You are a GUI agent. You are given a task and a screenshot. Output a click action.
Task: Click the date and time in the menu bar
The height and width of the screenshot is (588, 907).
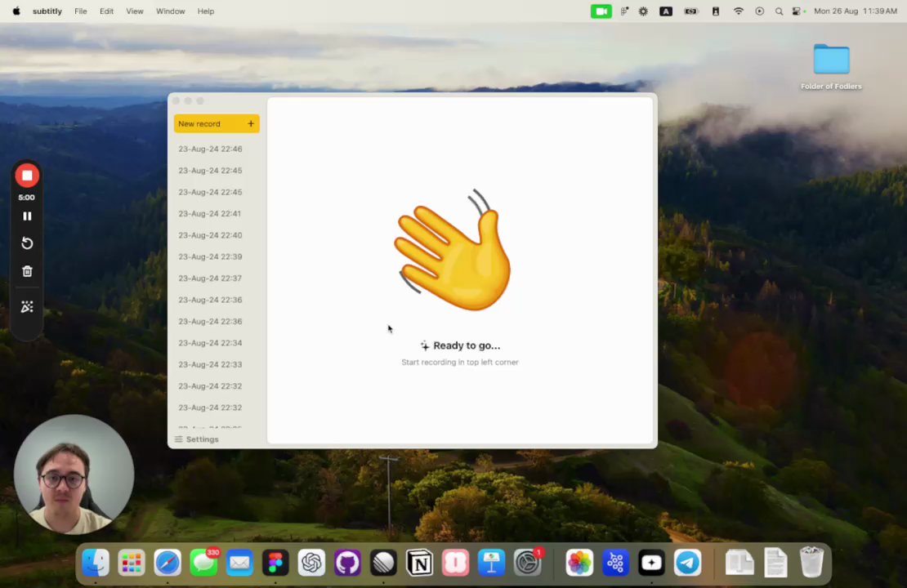click(856, 11)
